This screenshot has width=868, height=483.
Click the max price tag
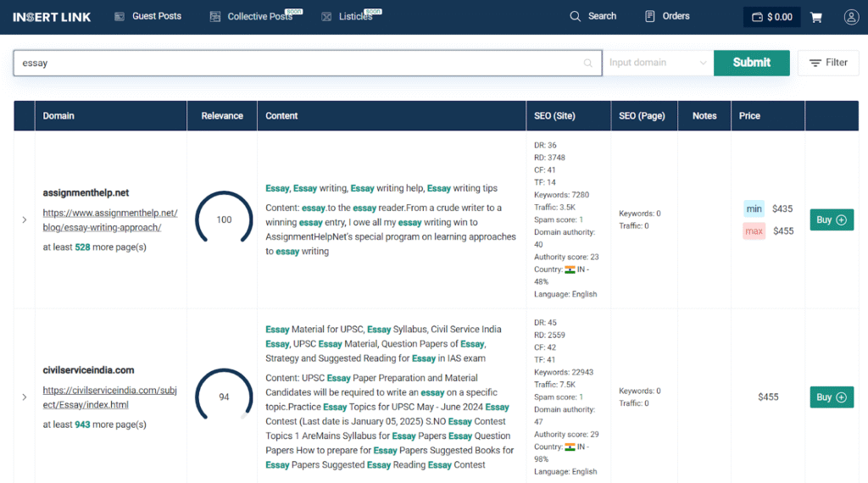click(x=754, y=230)
